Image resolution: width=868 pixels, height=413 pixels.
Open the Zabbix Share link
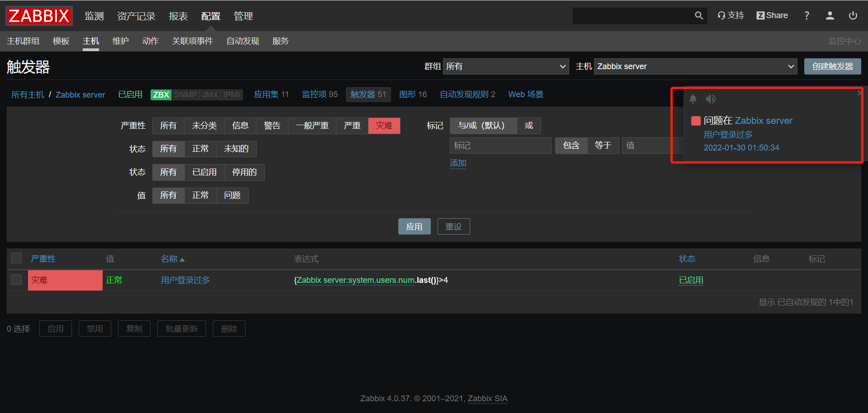coord(772,15)
